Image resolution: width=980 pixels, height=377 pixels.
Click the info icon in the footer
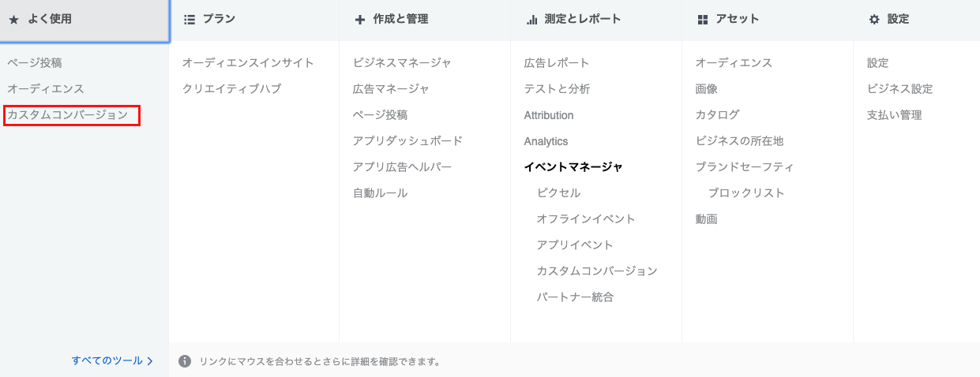tap(185, 361)
